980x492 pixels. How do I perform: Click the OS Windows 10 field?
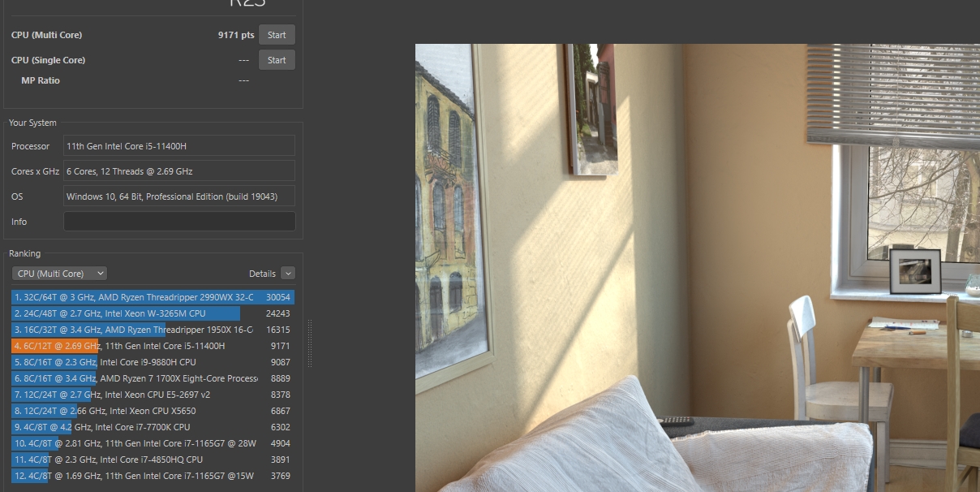179,196
